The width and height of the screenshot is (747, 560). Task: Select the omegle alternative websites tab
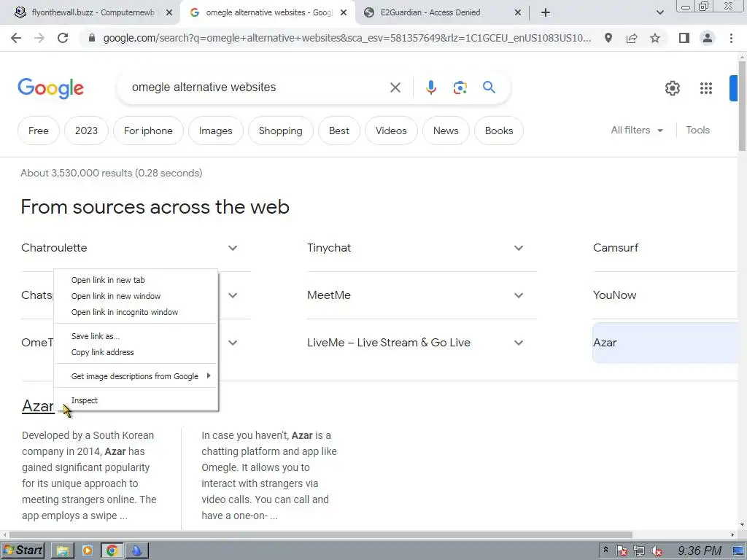[x=269, y=12]
